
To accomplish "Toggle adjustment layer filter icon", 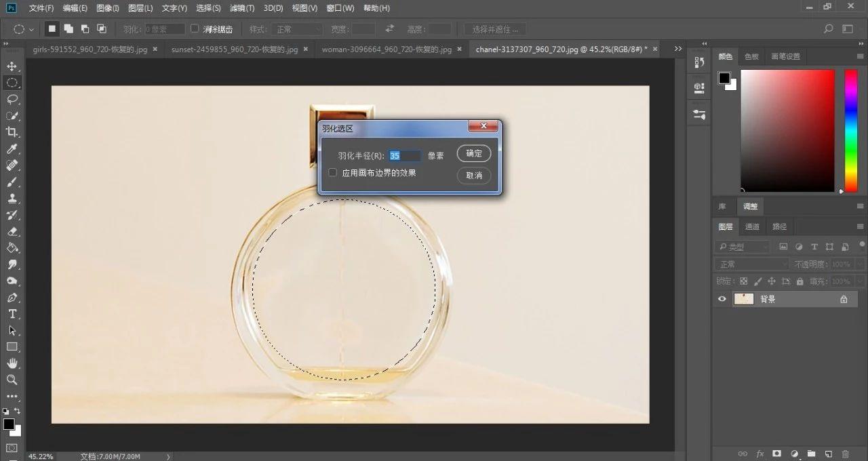I will click(799, 247).
